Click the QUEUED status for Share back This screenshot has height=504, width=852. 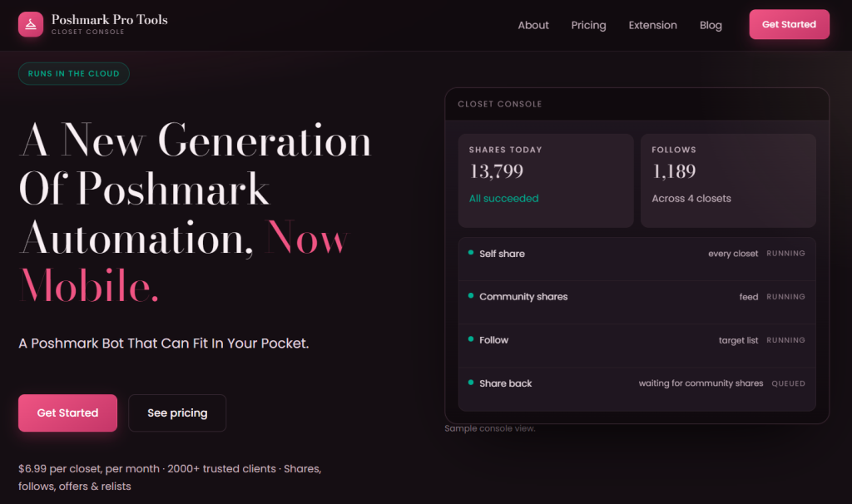[x=789, y=383]
